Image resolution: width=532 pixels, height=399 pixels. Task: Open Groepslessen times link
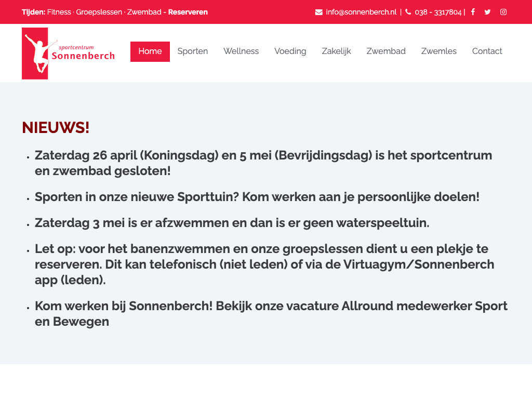[x=99, y=12]
